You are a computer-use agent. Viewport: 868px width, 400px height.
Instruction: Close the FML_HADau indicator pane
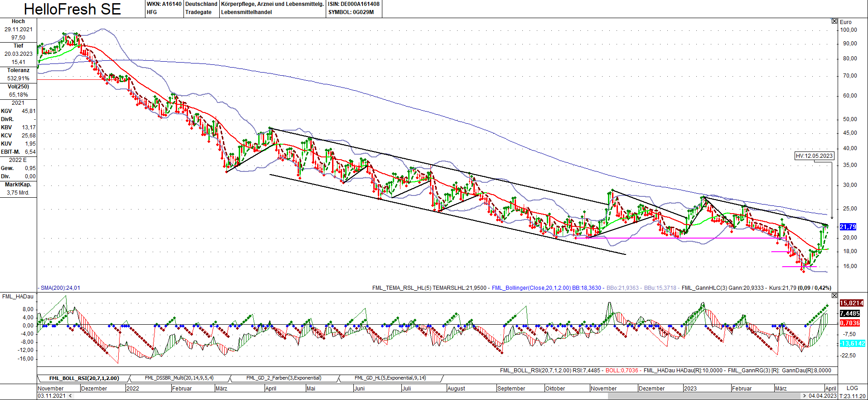(x=834, y=296)
